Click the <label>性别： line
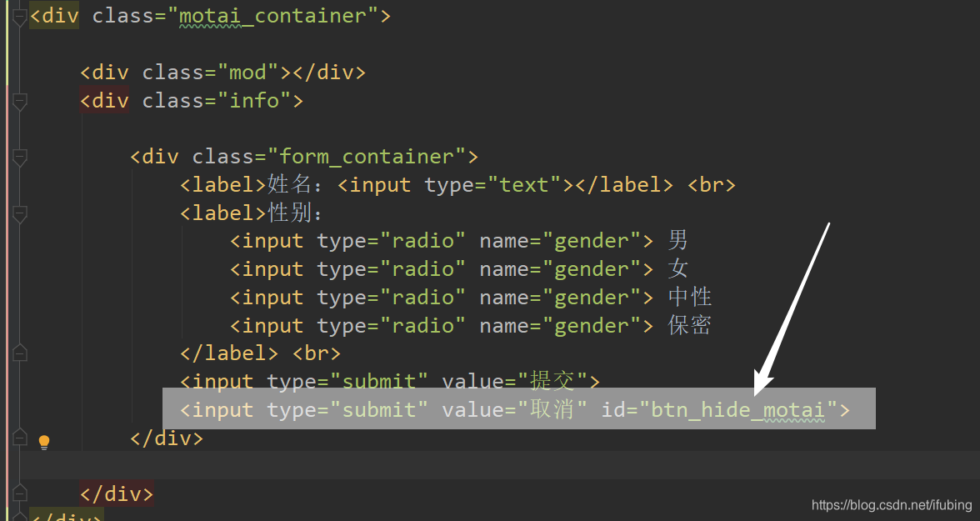 tap(252, 213)
